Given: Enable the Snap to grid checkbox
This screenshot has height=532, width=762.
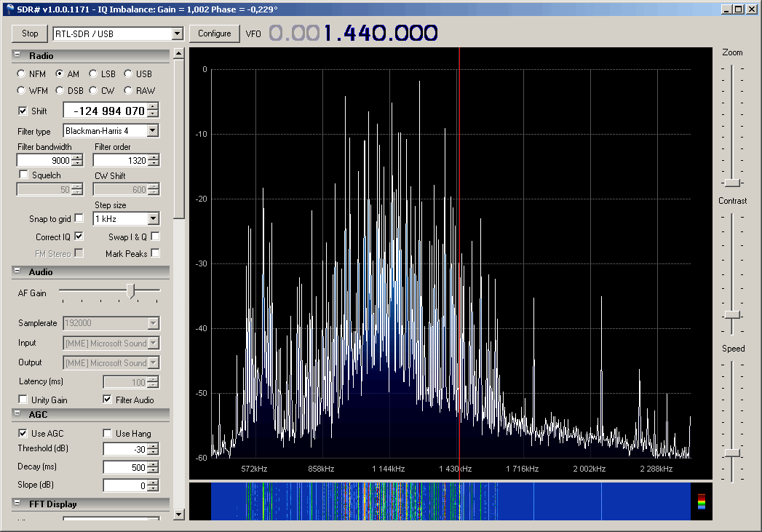Looking at the screenshot, I should pyautogui.click(x=79, y=218).
